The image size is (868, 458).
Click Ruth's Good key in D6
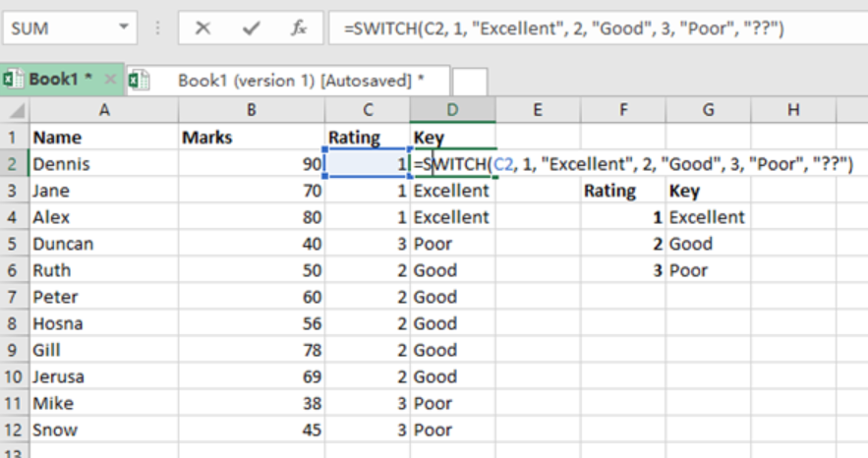(x=453, y=270)
